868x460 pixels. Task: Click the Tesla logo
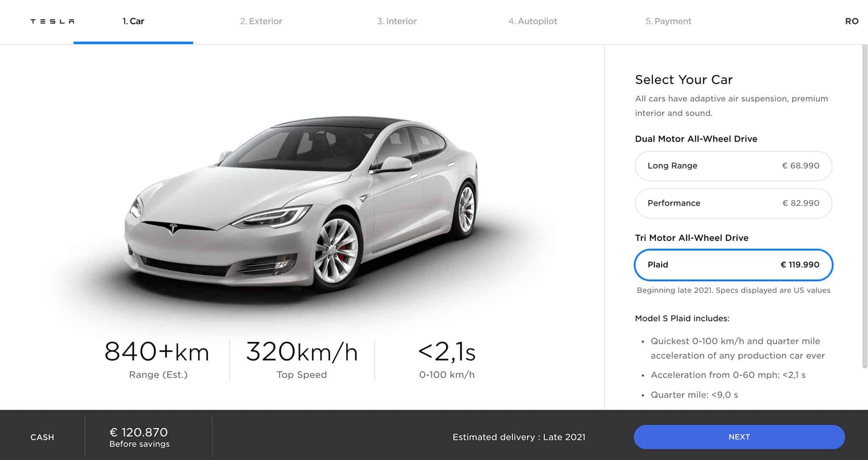point(52,21)
